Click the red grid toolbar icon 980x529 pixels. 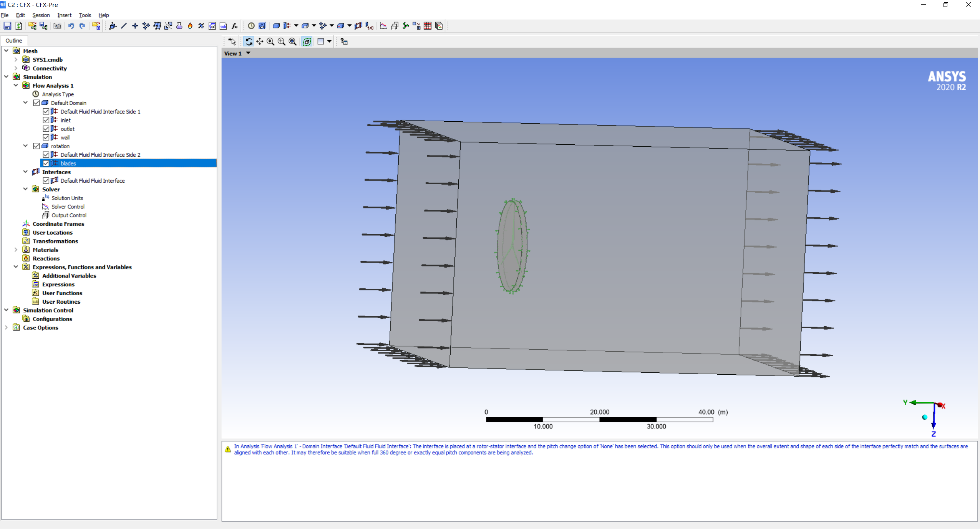[427, 26]
